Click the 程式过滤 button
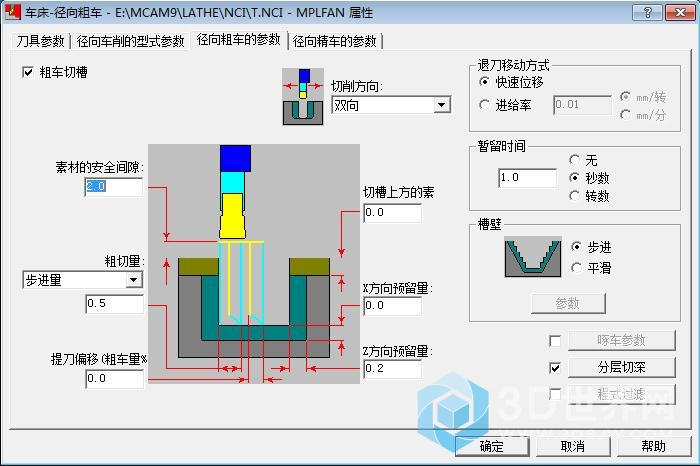 pyautogui.click(x=621, y=394)
